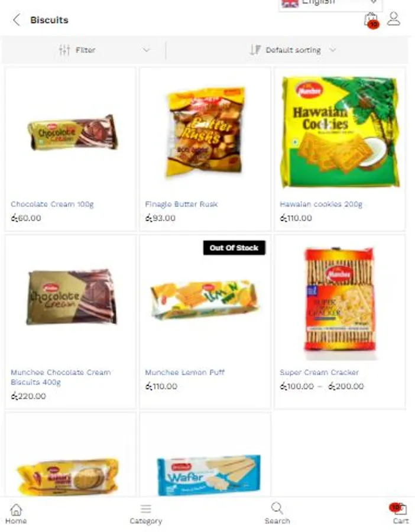Open the Category menu tab

coord(146,514)
